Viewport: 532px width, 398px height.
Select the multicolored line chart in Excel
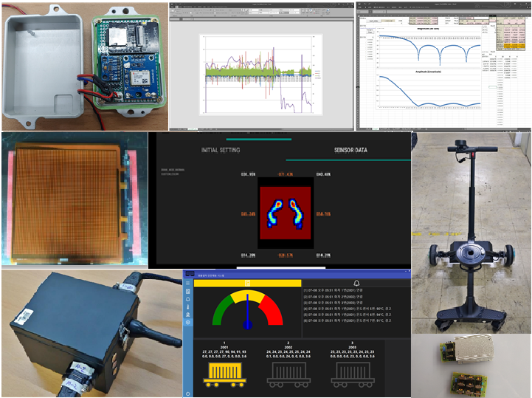coord(263,72)
